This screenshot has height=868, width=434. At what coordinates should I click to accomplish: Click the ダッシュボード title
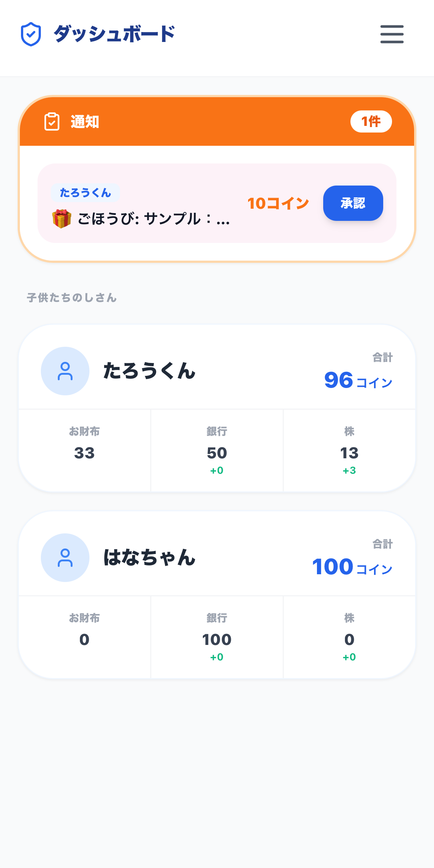[x=114, y=34]
